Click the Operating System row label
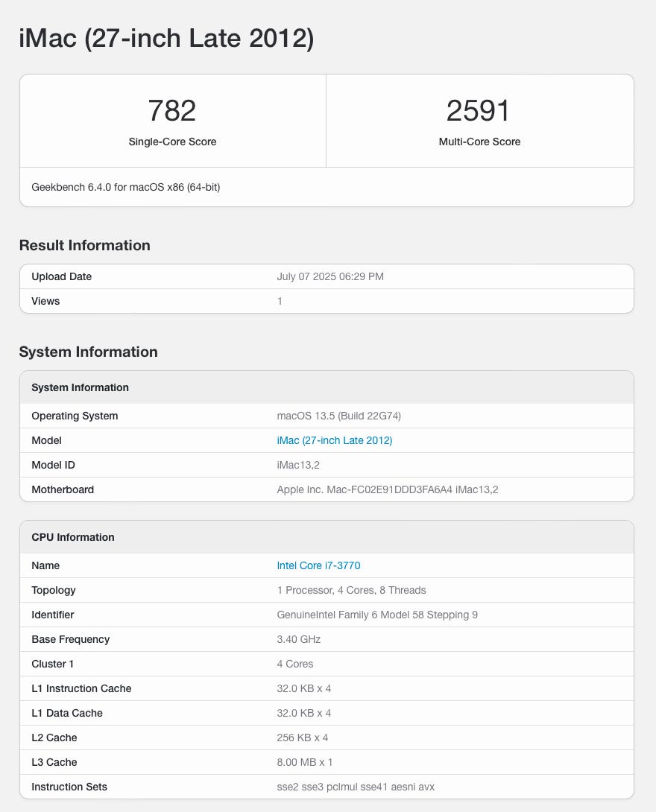Screen dimensions: 656x812 75,416
